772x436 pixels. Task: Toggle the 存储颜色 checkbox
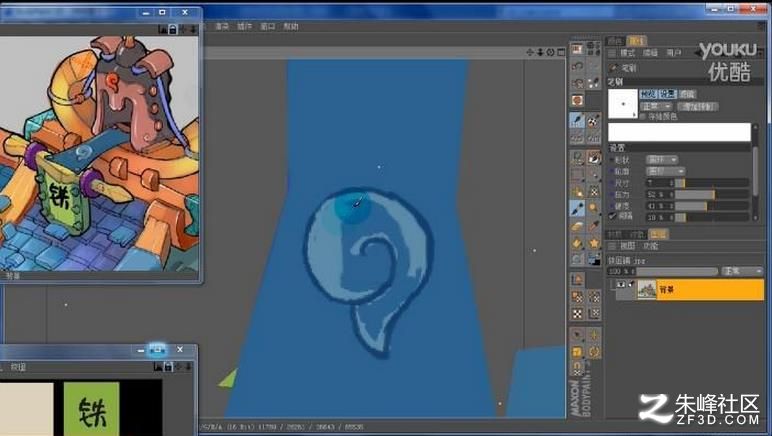[643, 117]
